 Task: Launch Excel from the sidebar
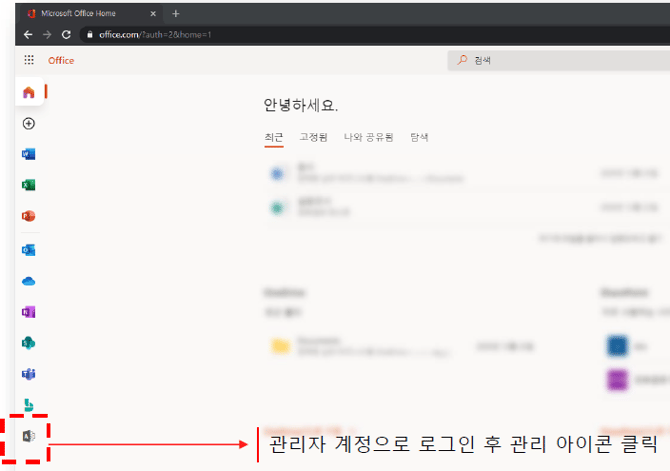[29, 186]
